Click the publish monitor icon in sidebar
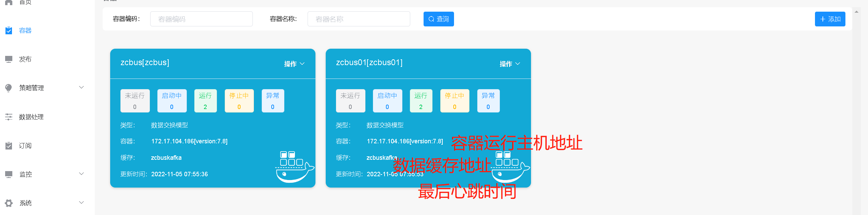Viewport: 868px width, 215px height. [x=9, y=59]
